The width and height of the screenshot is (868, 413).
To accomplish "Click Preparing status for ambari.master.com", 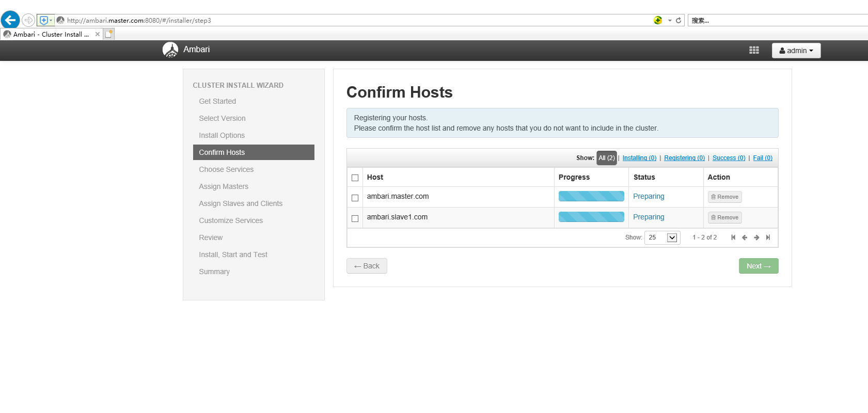I will point(649,196).
